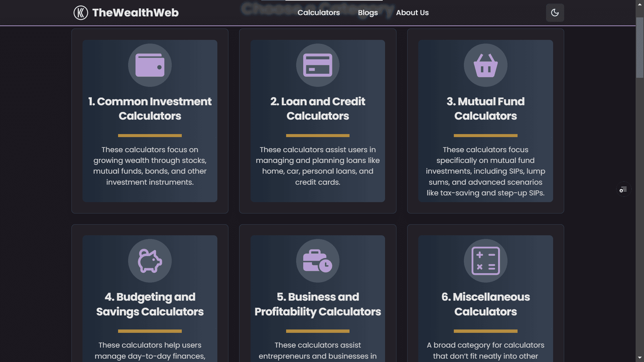Open the floating table of contents icon
The image size is (644, 362).
624,190
